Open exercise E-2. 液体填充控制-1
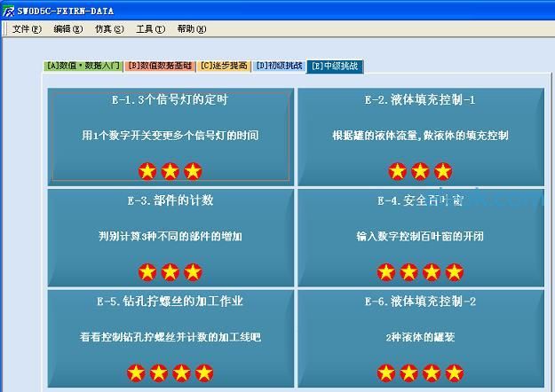The image size is (555, 392). [420, 136]
